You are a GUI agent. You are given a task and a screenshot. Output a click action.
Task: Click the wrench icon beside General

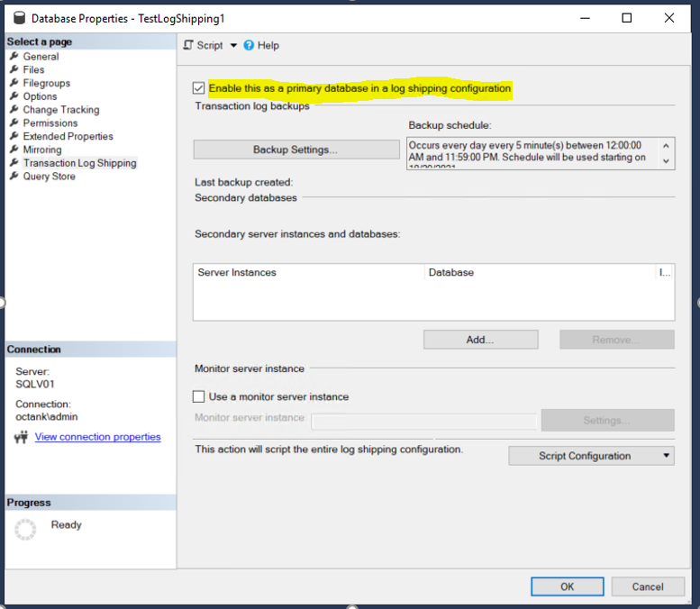(x=14, y=56)
